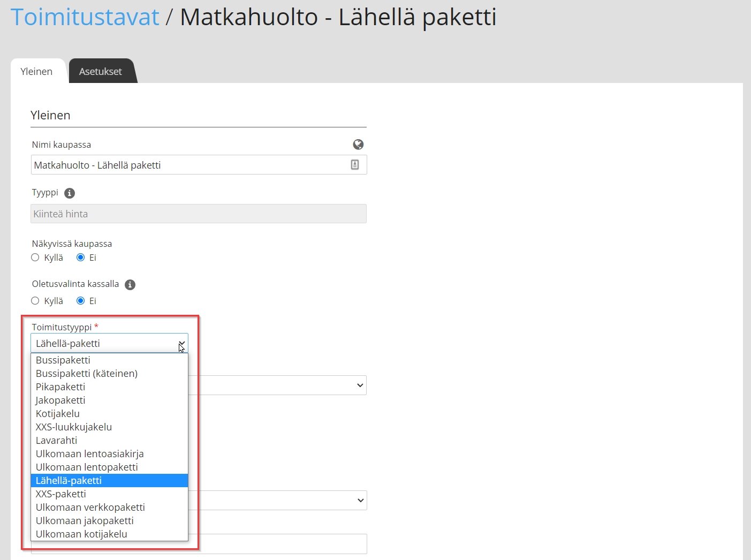
Task: Go to Toimitustavat breadcrumb link
Action: [x=85, y=17]
